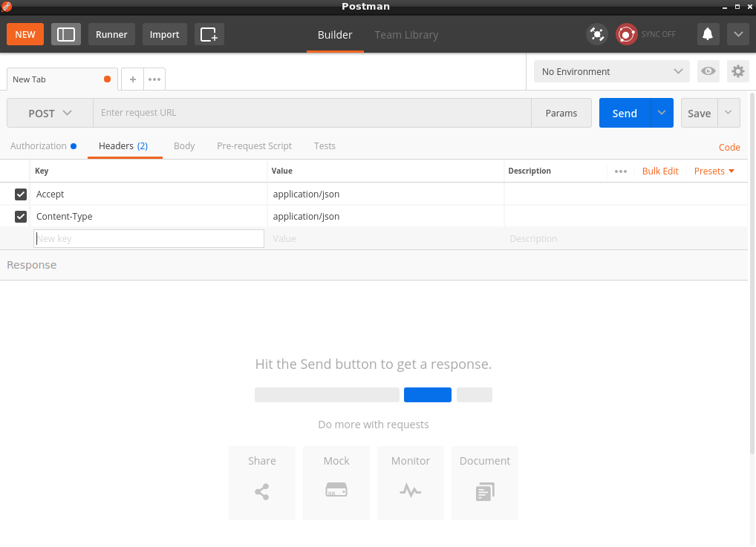Screen dimensions: 756x547
Task: Expand the Send button dropdown arrow
Action: click(x=662, y=113)
